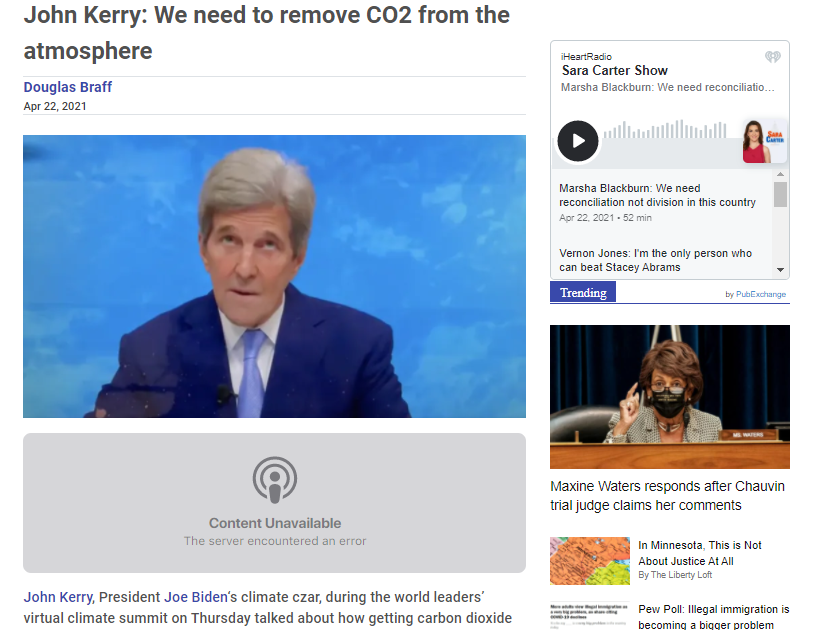Viewport: 814px width, 630px height.
Task: Open the PubExchange link
Action: (x=761, y=294)
